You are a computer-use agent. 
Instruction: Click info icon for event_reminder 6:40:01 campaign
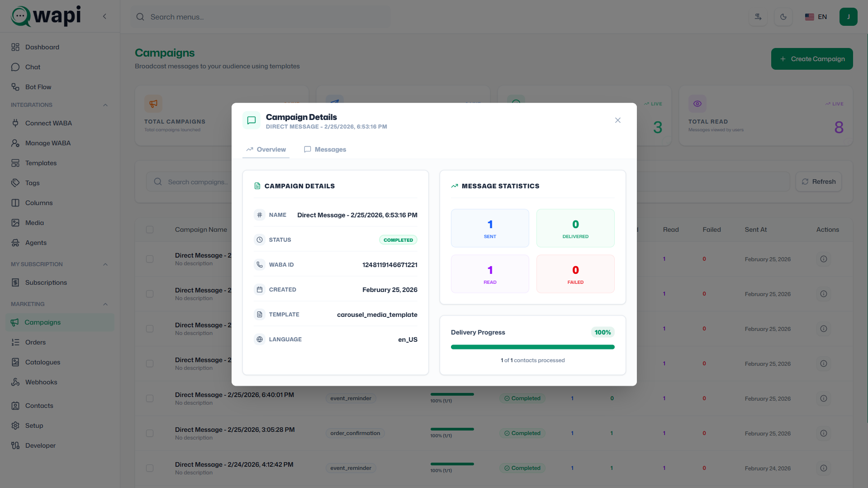[x=823, y=398]
